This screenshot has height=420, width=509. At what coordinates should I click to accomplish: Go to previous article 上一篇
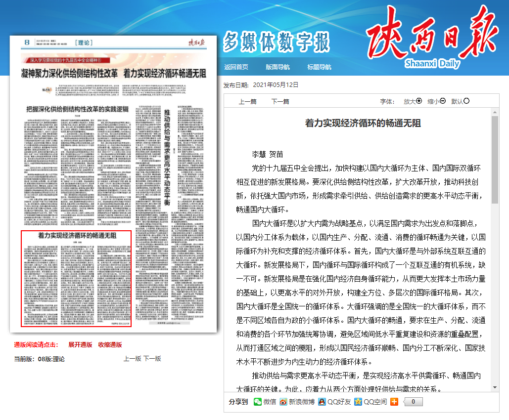[247, 101]
